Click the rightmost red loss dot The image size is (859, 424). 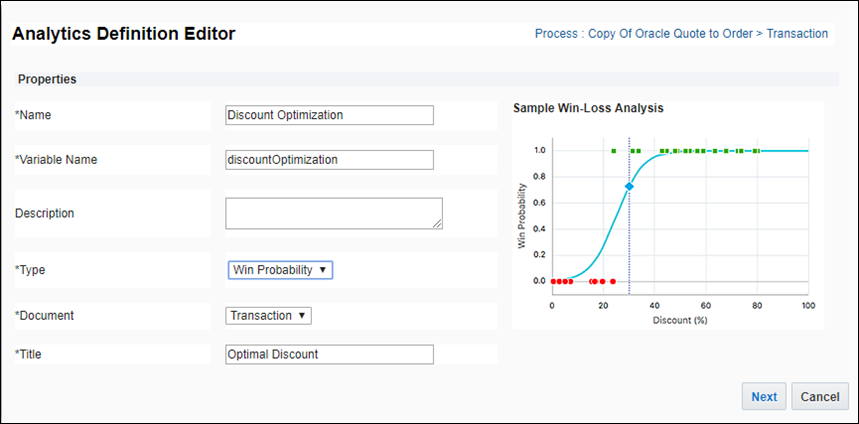[613, 281]
